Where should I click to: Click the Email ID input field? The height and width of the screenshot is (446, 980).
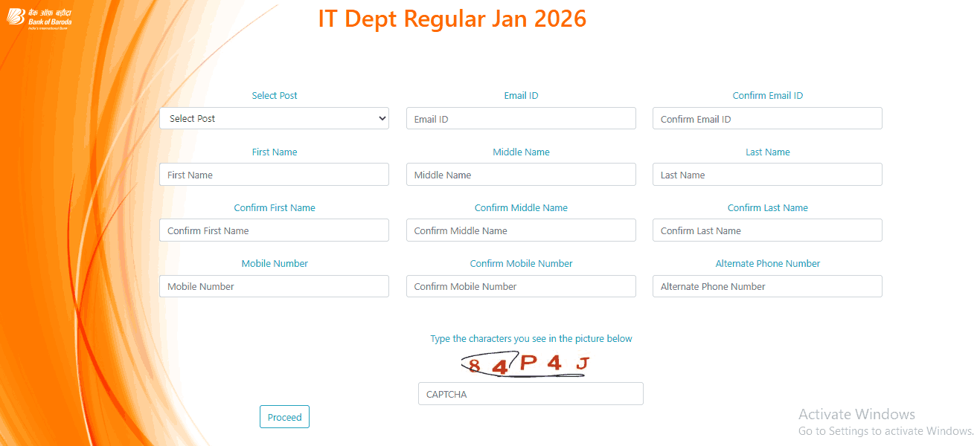tap(520, 118)
